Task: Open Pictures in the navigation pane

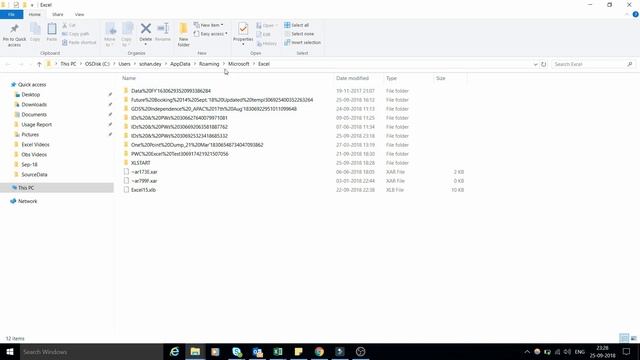Action: pyautogui.click(x=30, y=135)
